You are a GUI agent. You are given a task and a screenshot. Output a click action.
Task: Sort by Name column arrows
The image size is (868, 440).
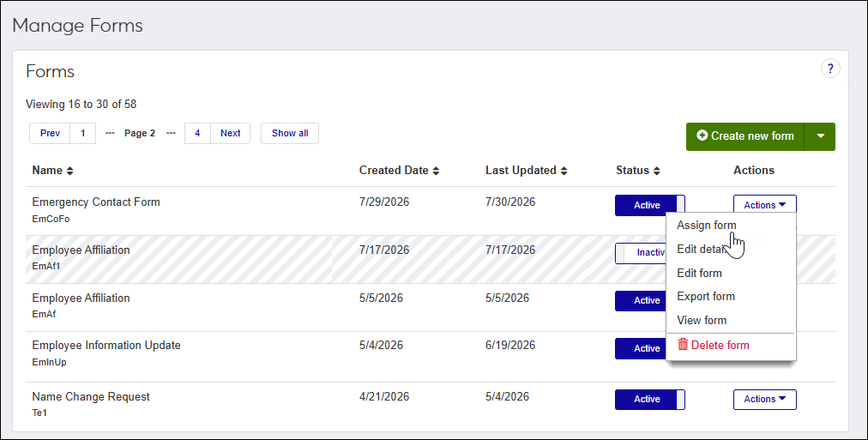click(69, 171)
